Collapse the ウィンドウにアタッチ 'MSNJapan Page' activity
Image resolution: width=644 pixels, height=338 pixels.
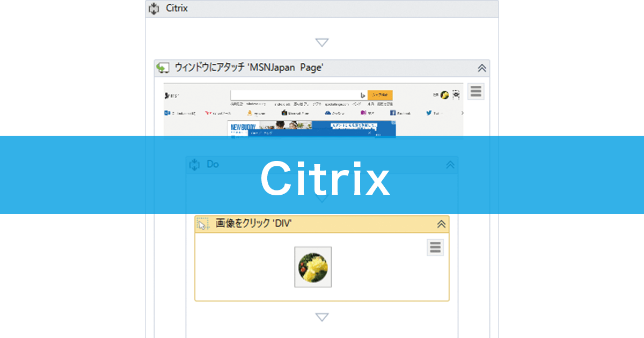pyautogui.click(x=482, y=68)
